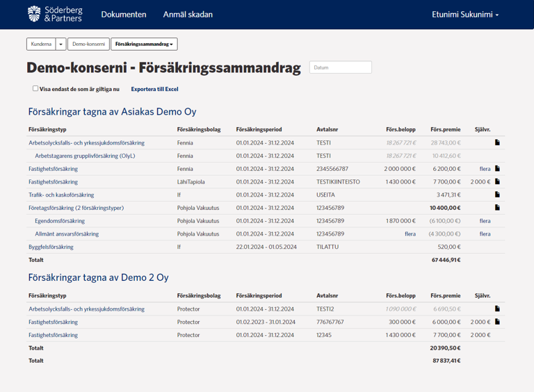Click the Datum input field
Viewport: 534px width, 392px height.
point(341,67)
